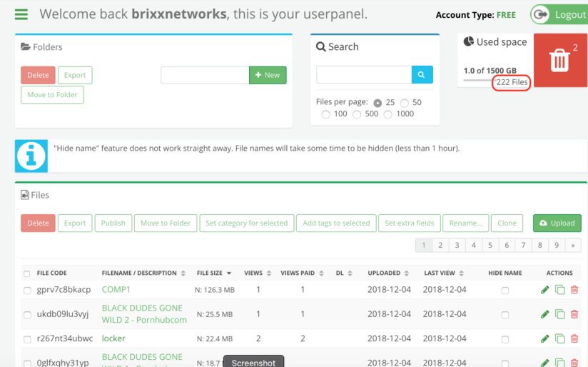The height and width of the screenshot is (367, 588).
Task: Select 25 files per page
Action: coord(377,103)
